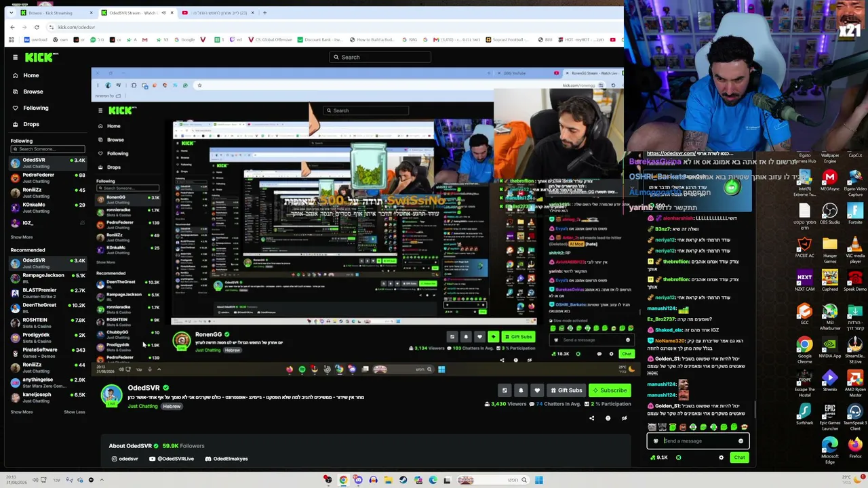Go back using Chrome's back arrow
Image resolution: width=868 pixels, height=488 pixels.
[x=12, y=27]
